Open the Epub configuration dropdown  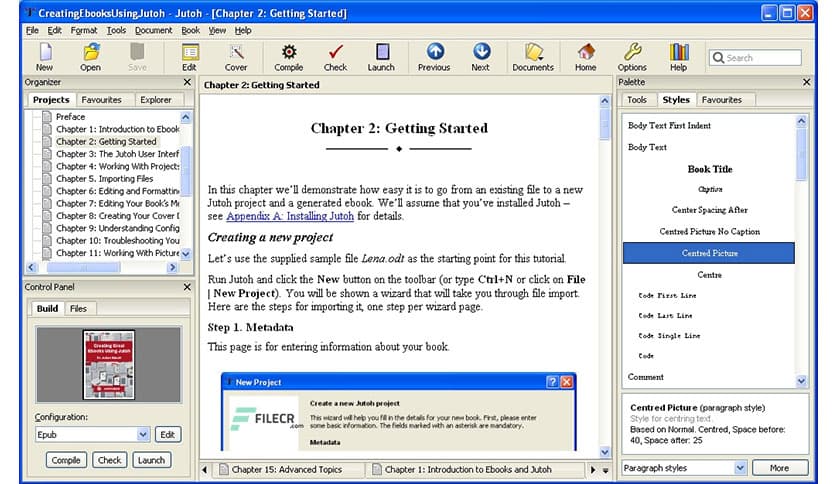(x=143, y=434)
